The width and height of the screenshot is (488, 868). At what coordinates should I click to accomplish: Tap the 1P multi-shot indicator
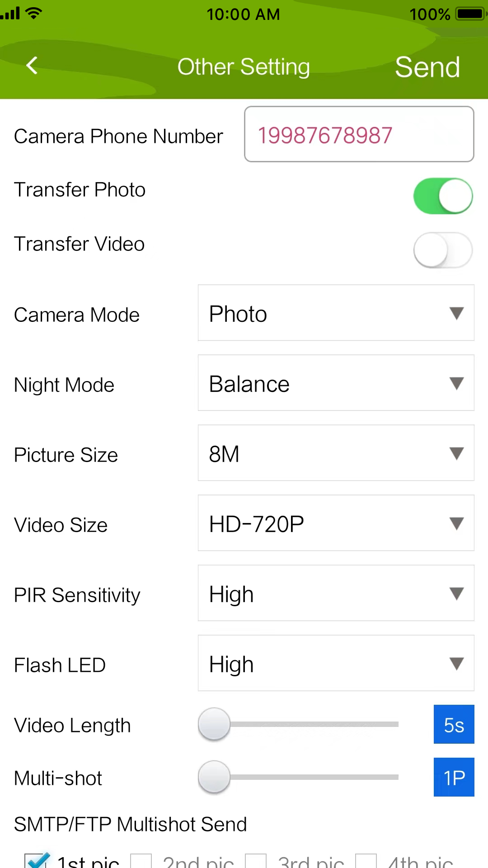454,778
